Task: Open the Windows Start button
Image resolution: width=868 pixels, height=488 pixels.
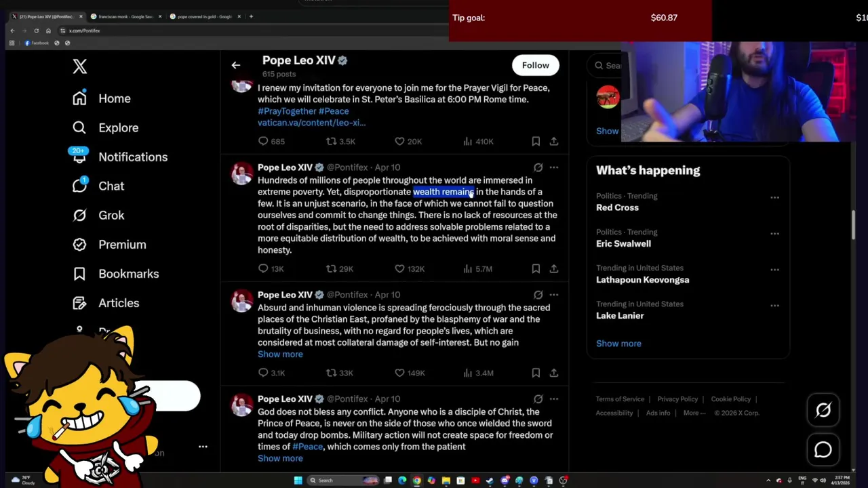Action: coord(298,481)
